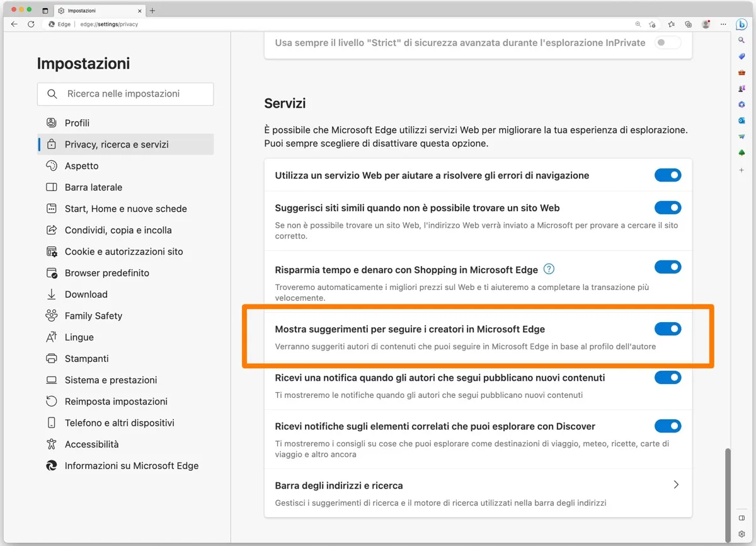The height and width of the screenshot is (546, 756).
Task: Open the Games chess icon in sidebar
Action: (742, 89)
